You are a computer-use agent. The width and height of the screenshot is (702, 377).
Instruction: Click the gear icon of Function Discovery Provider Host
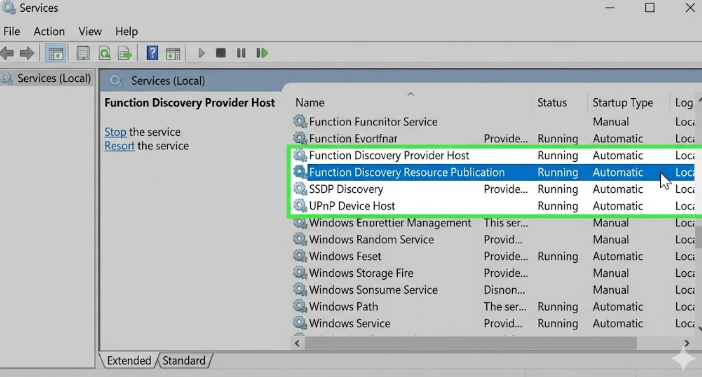pyautogui.click(x=300, y=155)
